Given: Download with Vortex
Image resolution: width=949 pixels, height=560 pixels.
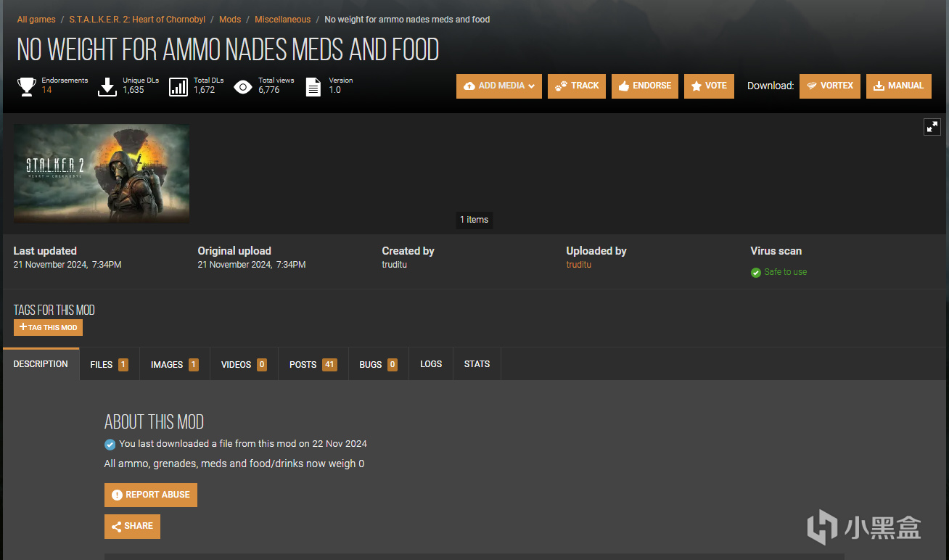Looking at the screenshot, I should click(x=830, y=86).
